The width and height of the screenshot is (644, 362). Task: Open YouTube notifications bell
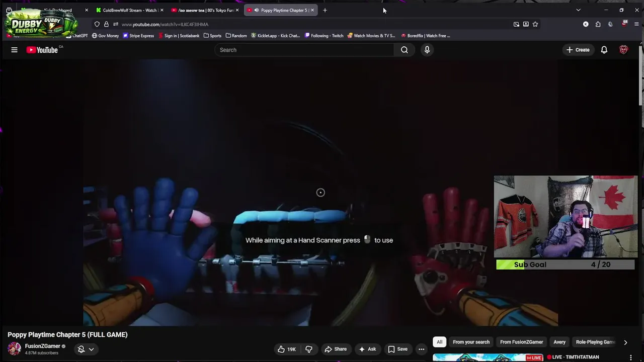coord(604,50)
